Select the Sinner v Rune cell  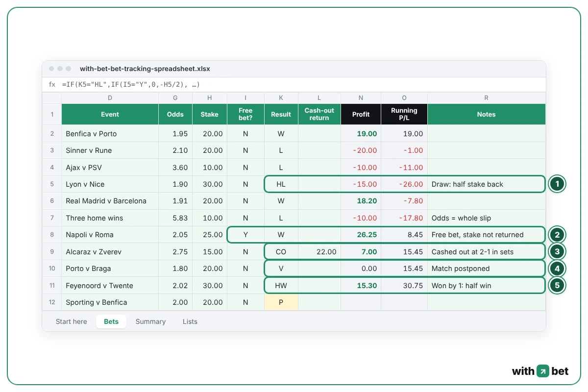click(x=110, y=150)
